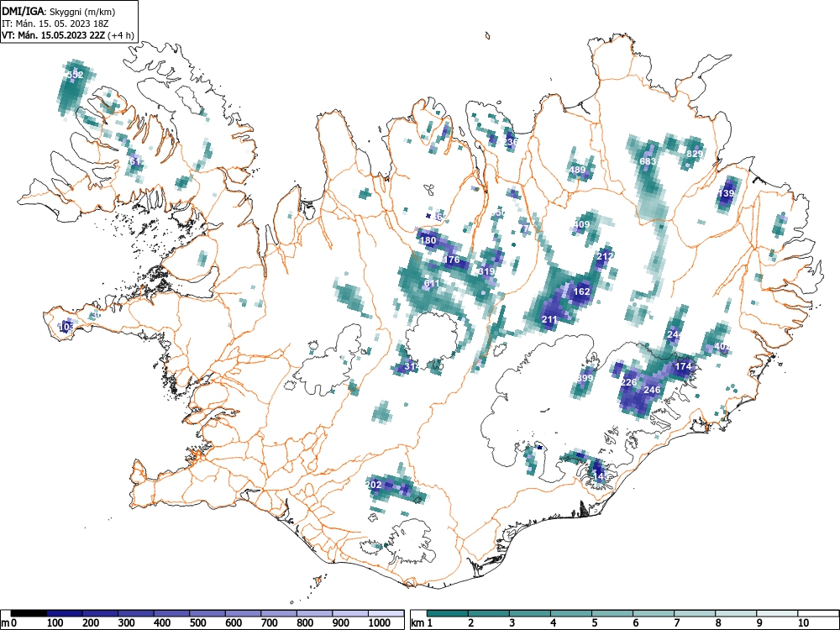Screen dimensions: 840x630
Task: Click the '236' visibility value in the north
Action: point(511,142)
